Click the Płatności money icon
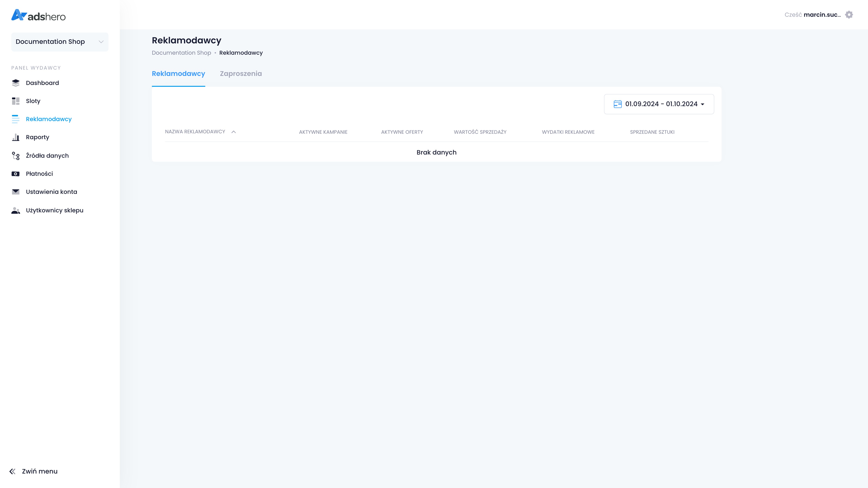This screenshot has height=488, width=868. point(16,174)
